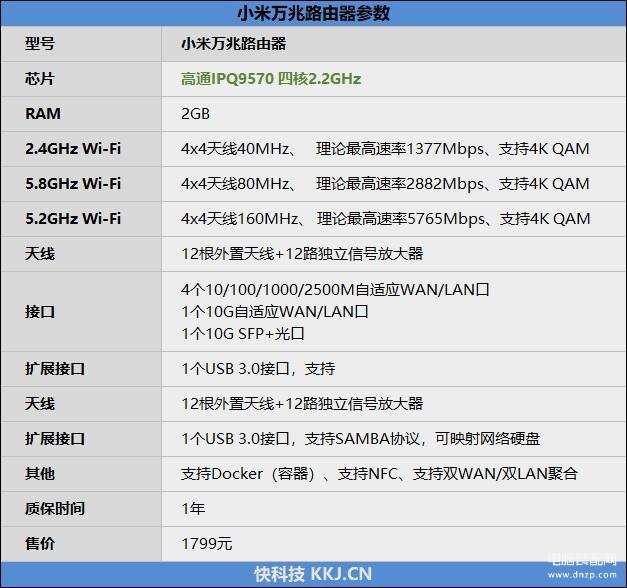627x588 pixels.
Task: Click the 1年 warranty value
Action: (193, 509)
